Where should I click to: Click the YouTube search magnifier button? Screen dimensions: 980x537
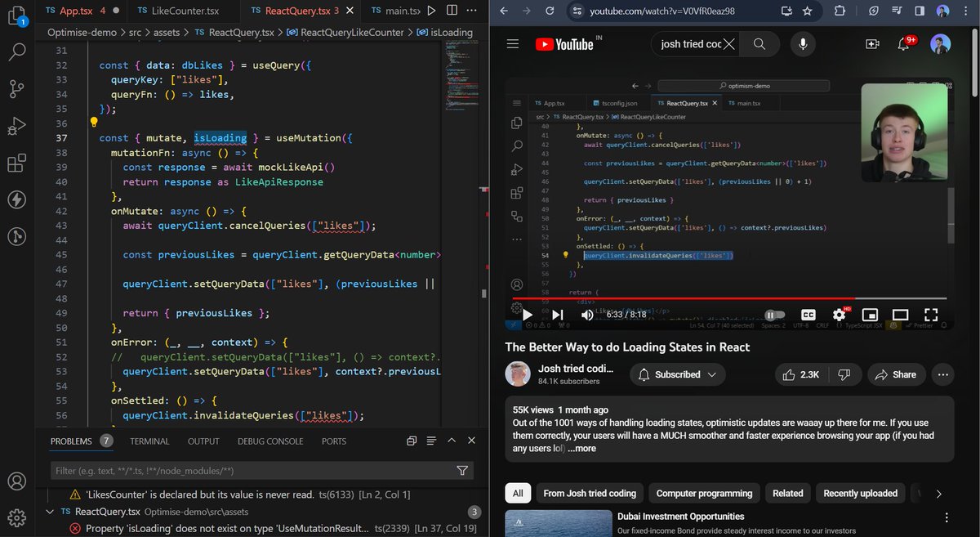pos(759,44)
